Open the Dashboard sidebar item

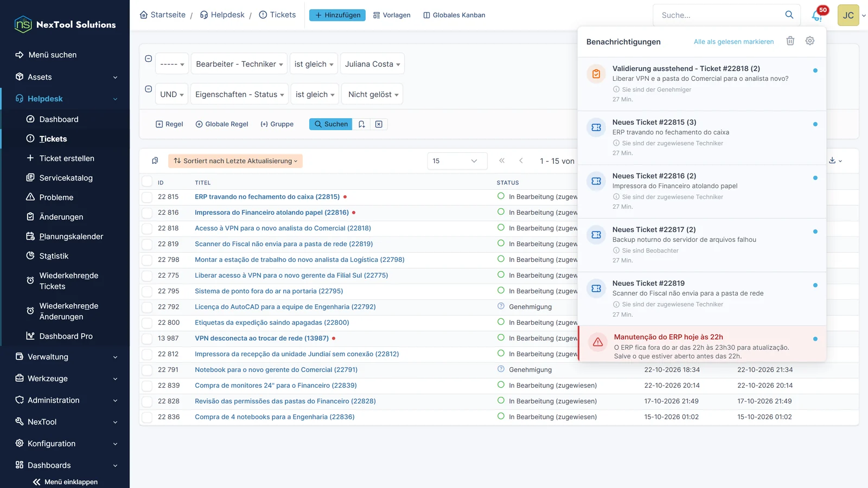pyautogui.click(x=59, y=119)
